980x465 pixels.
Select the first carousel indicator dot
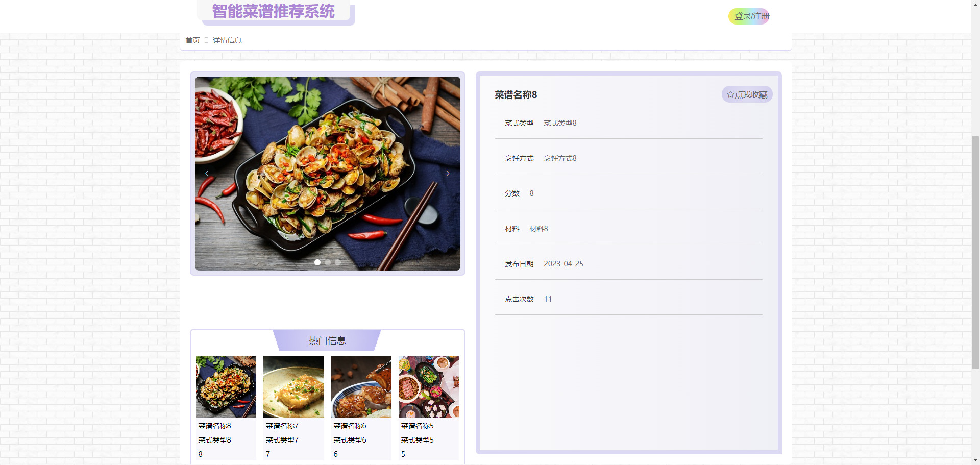tap(317, 262)
